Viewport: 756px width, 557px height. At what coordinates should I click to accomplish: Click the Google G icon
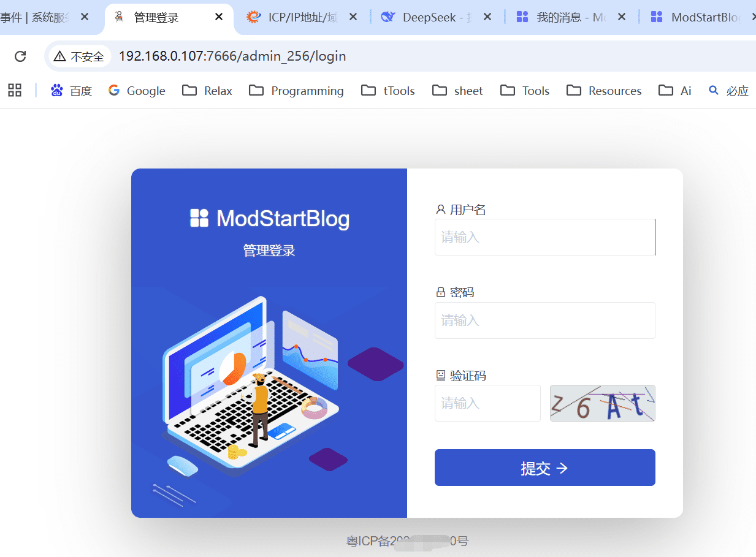114,91
